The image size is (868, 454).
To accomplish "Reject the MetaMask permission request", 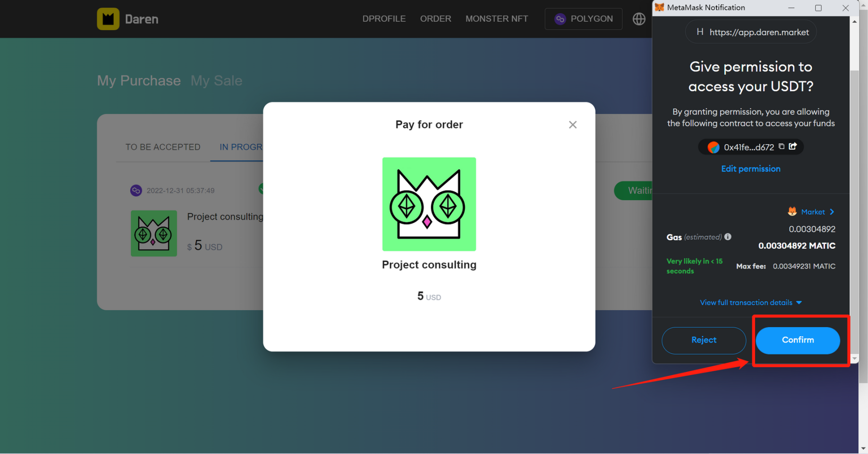I will pos(704,340).
